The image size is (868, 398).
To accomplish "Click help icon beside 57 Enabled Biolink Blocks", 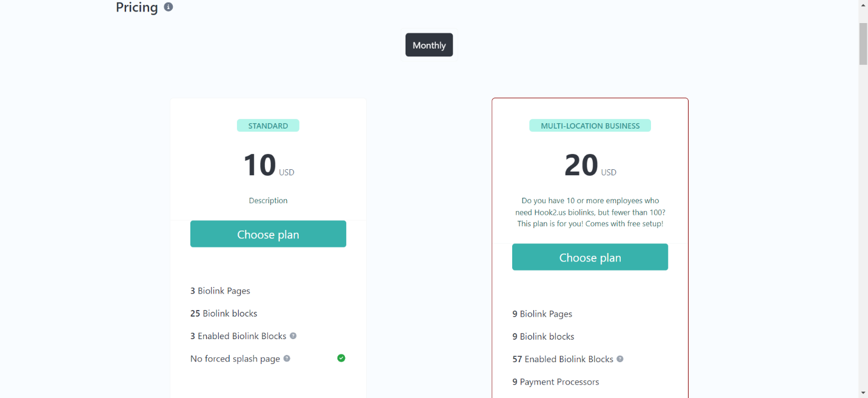I will 620,359.
